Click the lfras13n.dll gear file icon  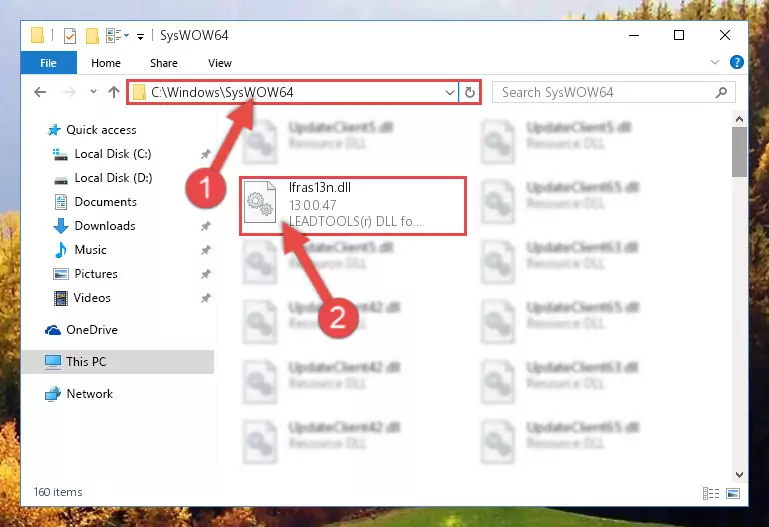click(260, 202)
